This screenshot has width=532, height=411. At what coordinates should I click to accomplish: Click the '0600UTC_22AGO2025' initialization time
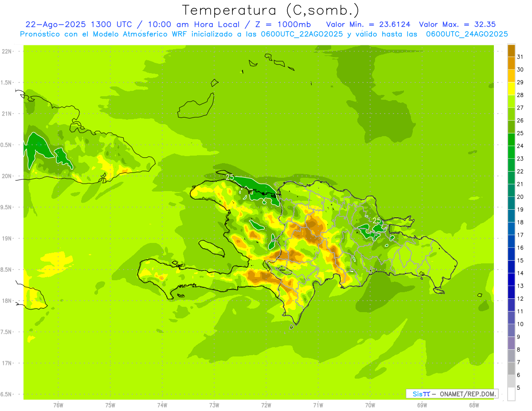302,34
